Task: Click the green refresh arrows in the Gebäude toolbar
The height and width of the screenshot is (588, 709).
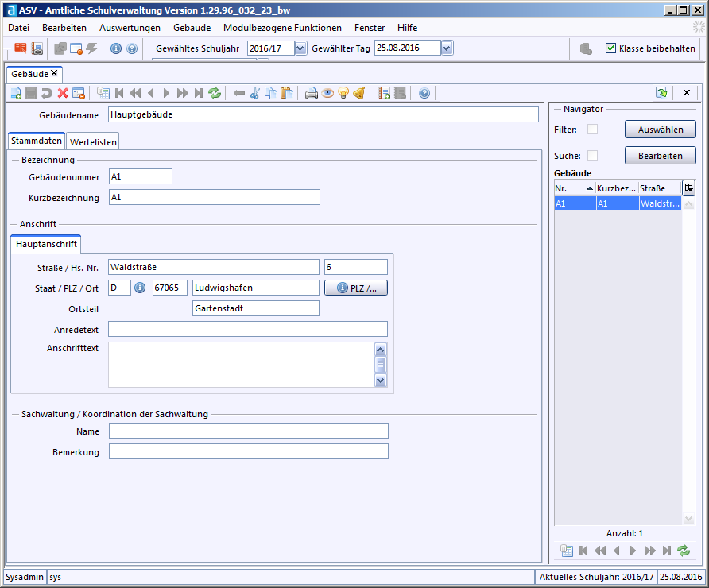Action: tap(215, 93)
